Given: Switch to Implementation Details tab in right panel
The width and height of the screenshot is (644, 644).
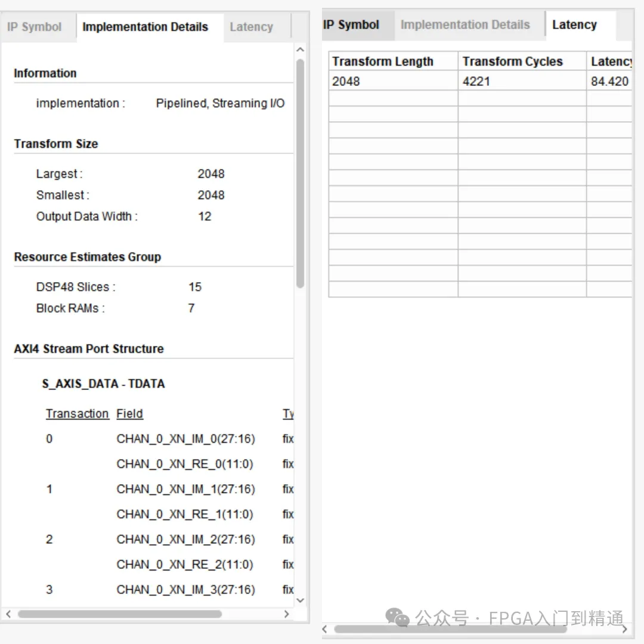Looking at the screenshot, I should click(465, 25).
